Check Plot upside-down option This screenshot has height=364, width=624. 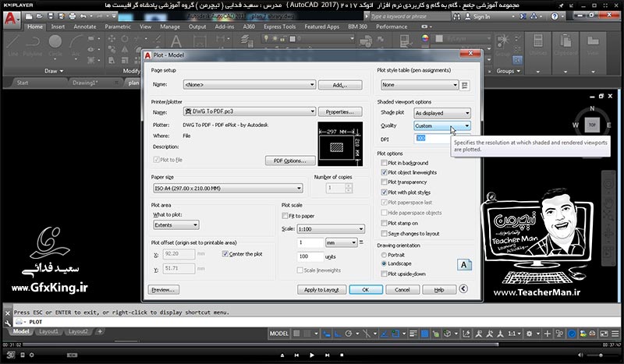pos(384,274)
